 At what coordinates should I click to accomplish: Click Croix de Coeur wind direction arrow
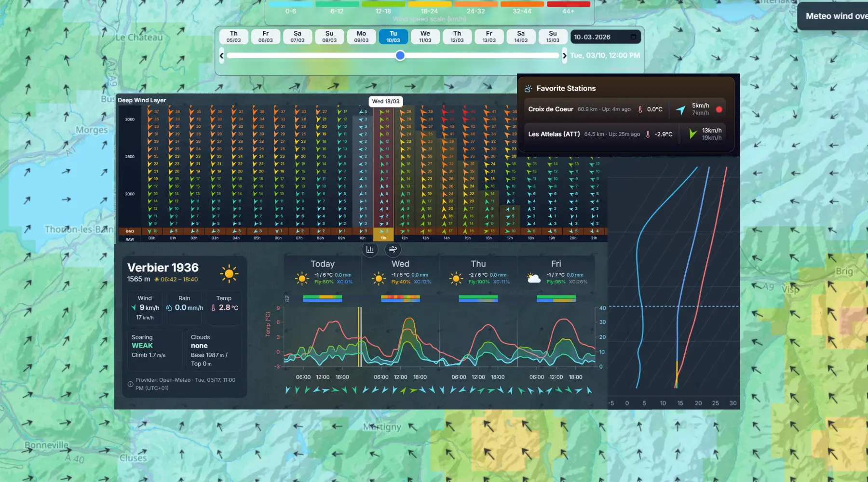tap(680, 110)
